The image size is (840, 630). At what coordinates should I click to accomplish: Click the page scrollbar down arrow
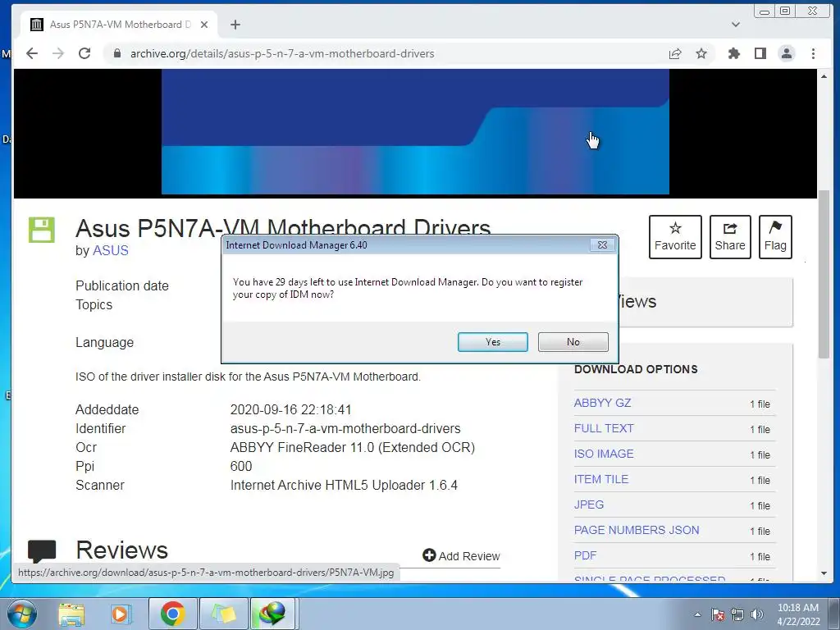824,573
